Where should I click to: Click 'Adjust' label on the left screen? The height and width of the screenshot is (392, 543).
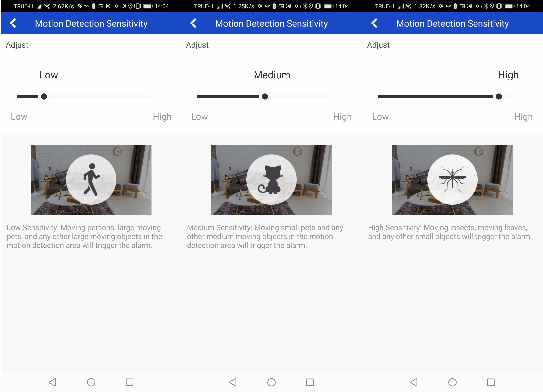17,45
